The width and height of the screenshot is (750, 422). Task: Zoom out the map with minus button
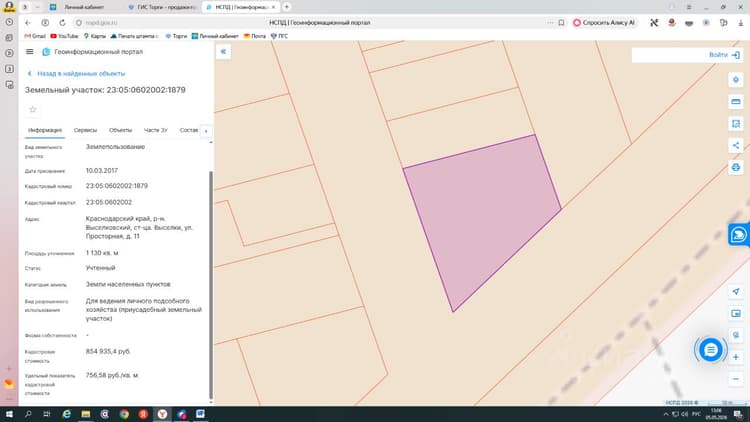click(x=736, y=379)
